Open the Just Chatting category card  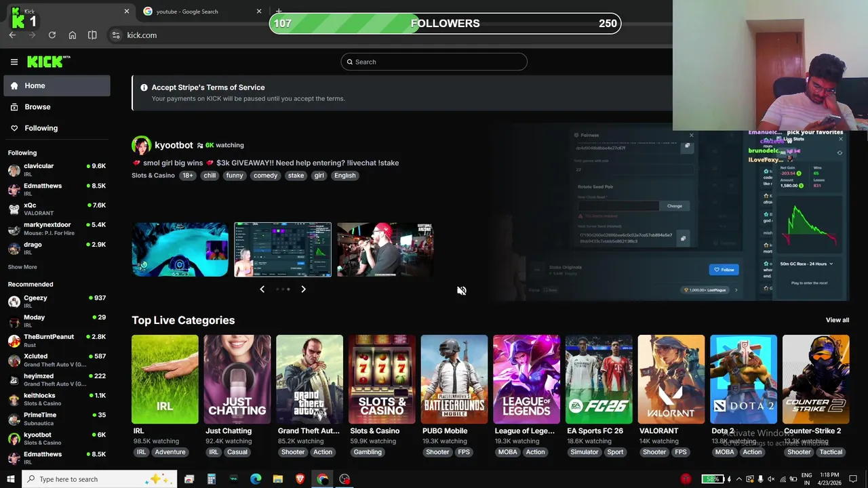[x=237, y=380]
